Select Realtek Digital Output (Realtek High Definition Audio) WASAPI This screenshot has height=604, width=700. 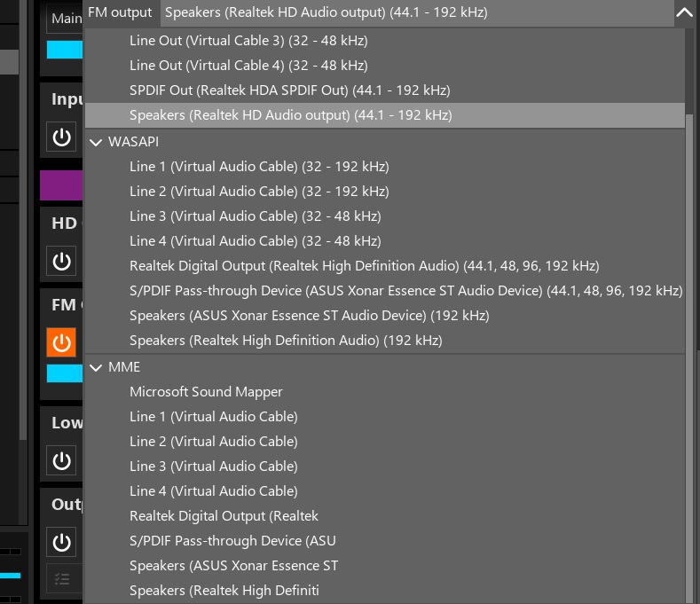(x=385, y=266)
